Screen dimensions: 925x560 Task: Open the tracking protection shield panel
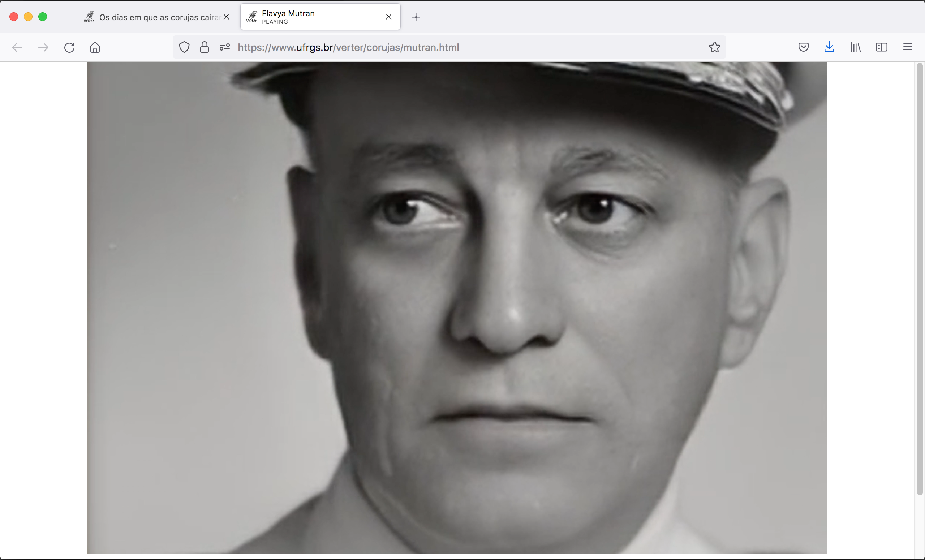tap(184, 47)
